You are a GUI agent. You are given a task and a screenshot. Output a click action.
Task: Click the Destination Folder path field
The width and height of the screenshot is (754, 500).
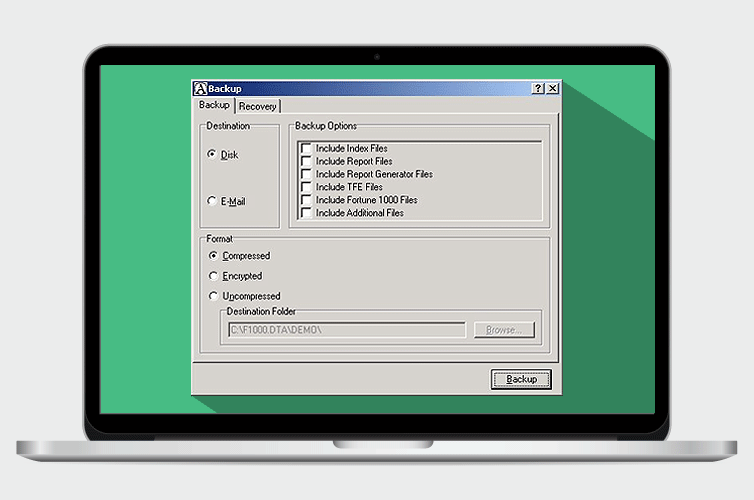tap(347, 330)
